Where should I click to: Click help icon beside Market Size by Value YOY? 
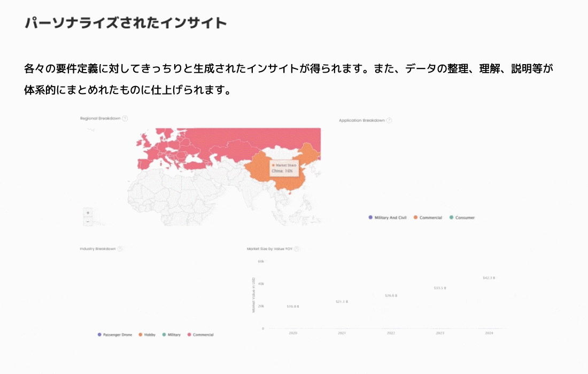click(296, 249)
